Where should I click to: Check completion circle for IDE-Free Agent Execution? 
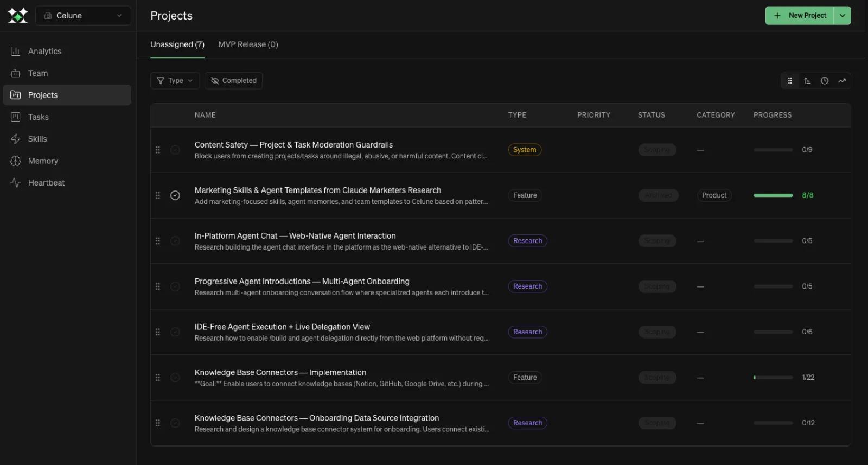175,332
